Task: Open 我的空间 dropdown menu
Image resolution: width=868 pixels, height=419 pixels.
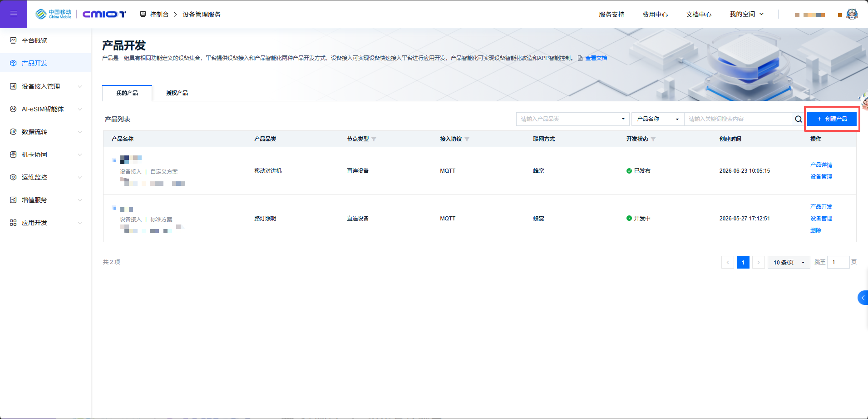Action: click(747, 14)
